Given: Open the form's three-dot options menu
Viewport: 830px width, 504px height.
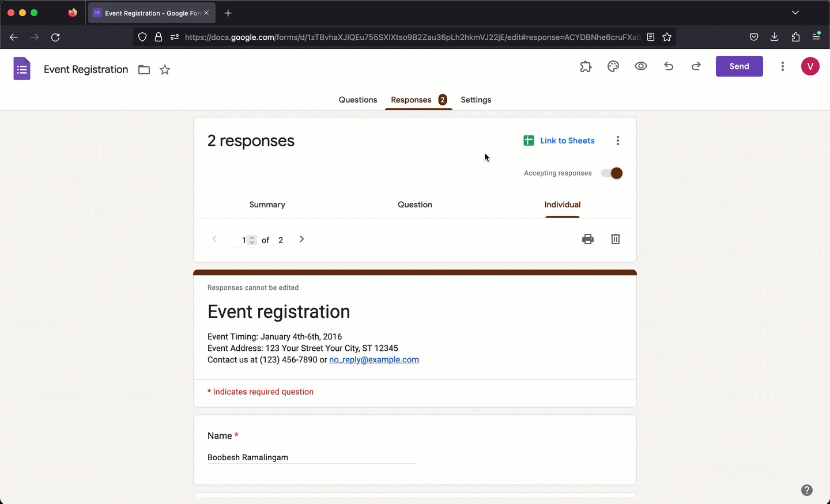Looking at the screenshot, I should [783, 66].
